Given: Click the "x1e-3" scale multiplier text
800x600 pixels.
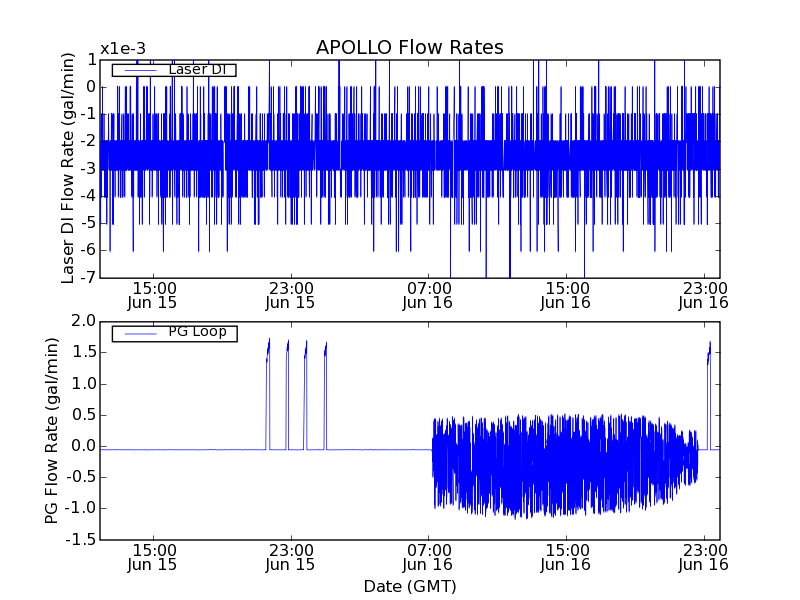Looking at the screenshot, I should point(123,49).
